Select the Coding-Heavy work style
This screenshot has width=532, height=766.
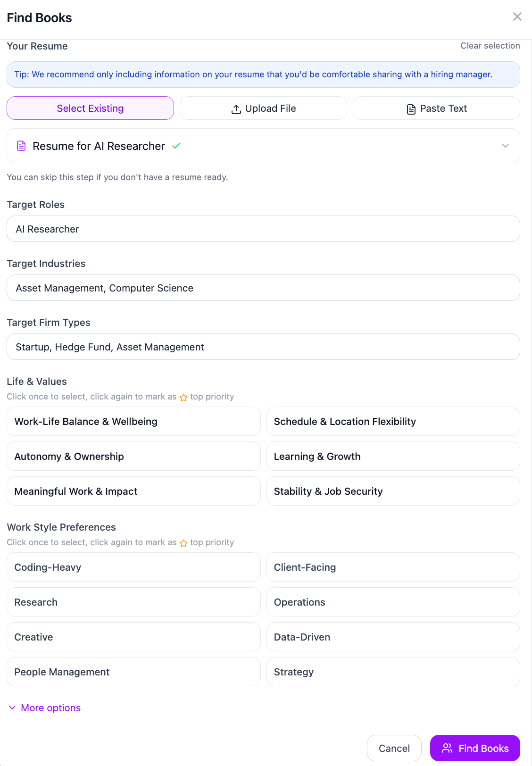point(133,567)
